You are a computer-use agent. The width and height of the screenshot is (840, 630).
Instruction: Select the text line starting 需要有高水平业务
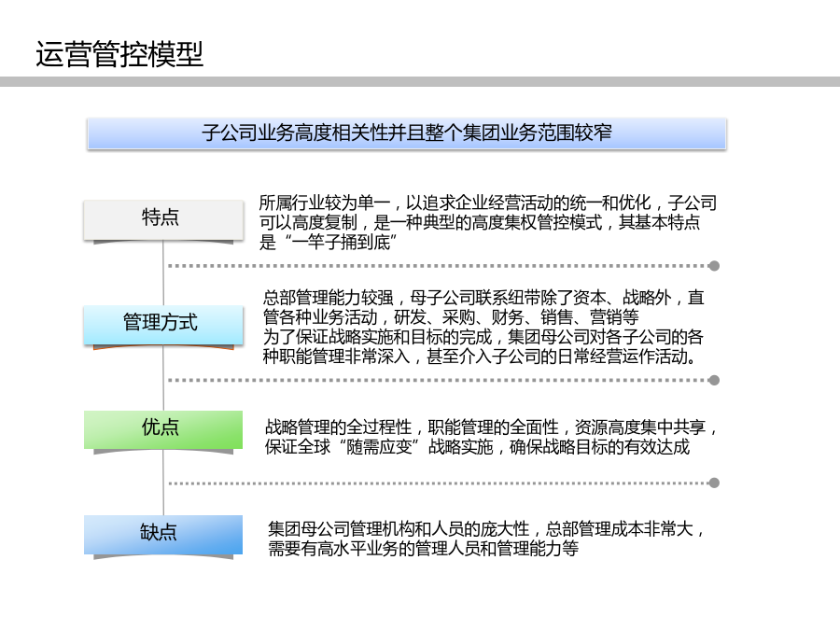point(423,549)
